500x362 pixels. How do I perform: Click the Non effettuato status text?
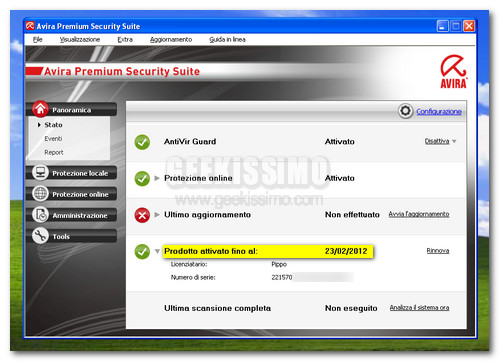(x=352, y=214)
